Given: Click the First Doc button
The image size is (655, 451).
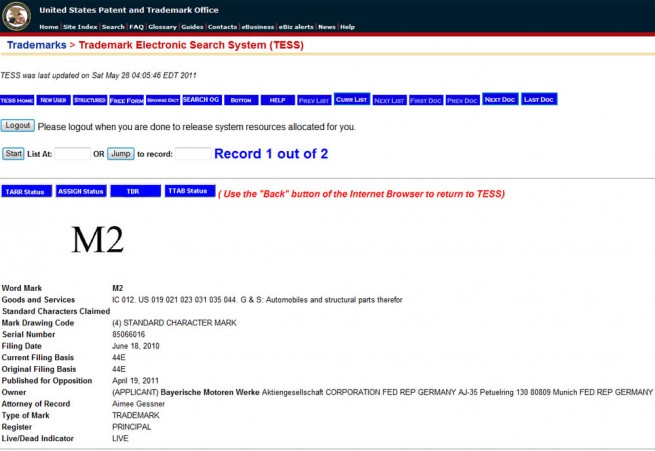Looking at the screenshot, I should [426, 100].
